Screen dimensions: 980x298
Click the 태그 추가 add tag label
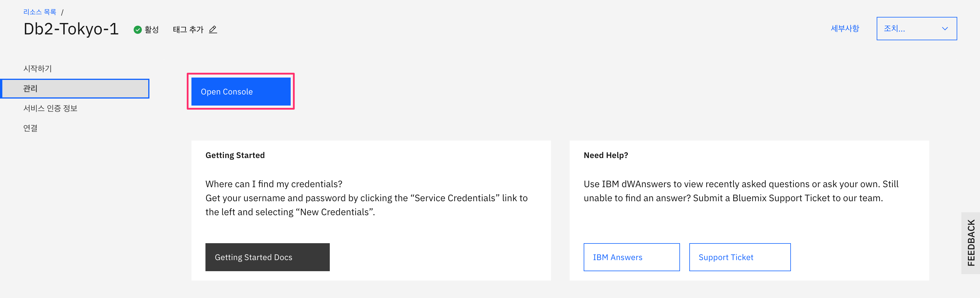pyautogui.click(x=188, y=30)
